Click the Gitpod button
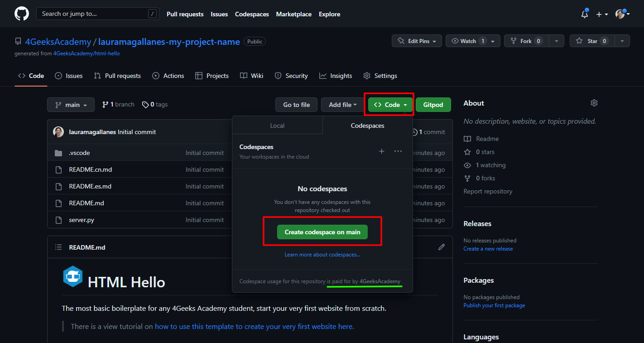 [433, 105]
